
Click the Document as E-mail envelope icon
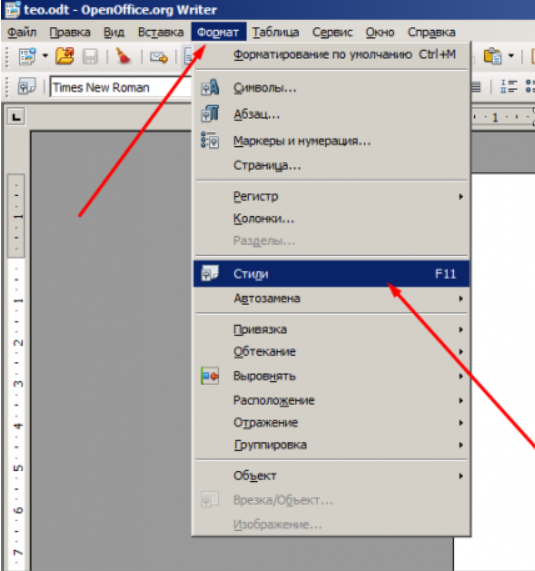159,57
